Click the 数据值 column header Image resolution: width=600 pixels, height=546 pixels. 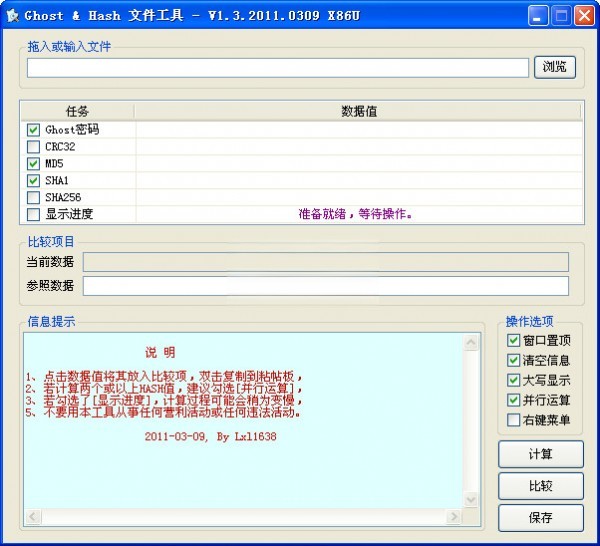click(358, 111)
